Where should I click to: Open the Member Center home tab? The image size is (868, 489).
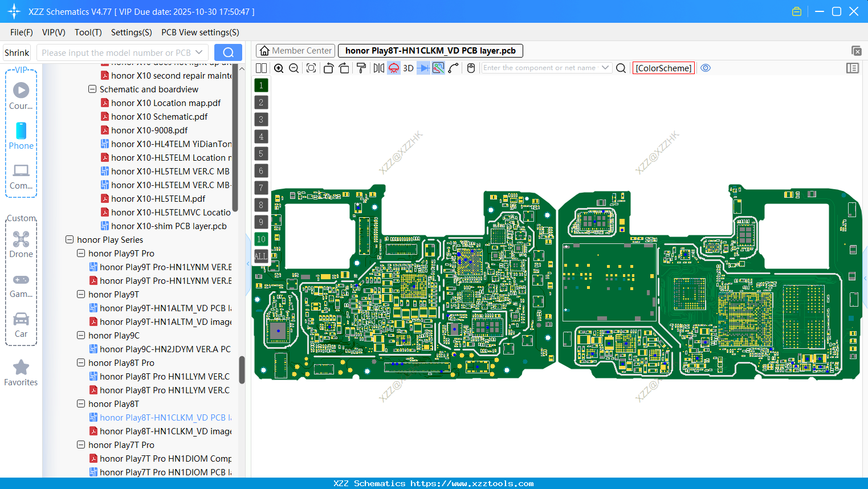tap(295, 51)
